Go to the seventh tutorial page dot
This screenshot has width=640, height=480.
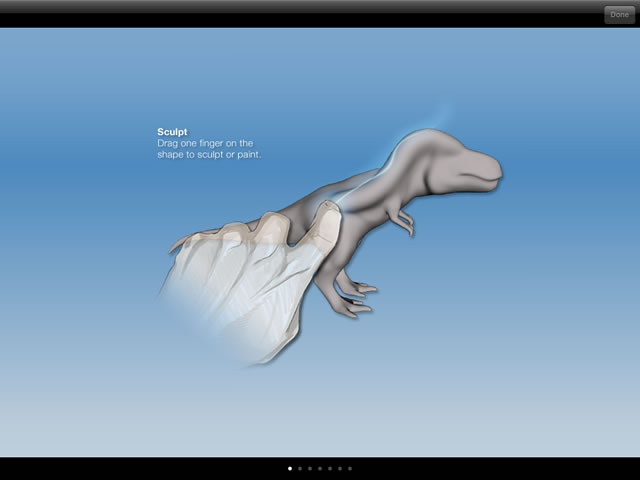[350, 469]
